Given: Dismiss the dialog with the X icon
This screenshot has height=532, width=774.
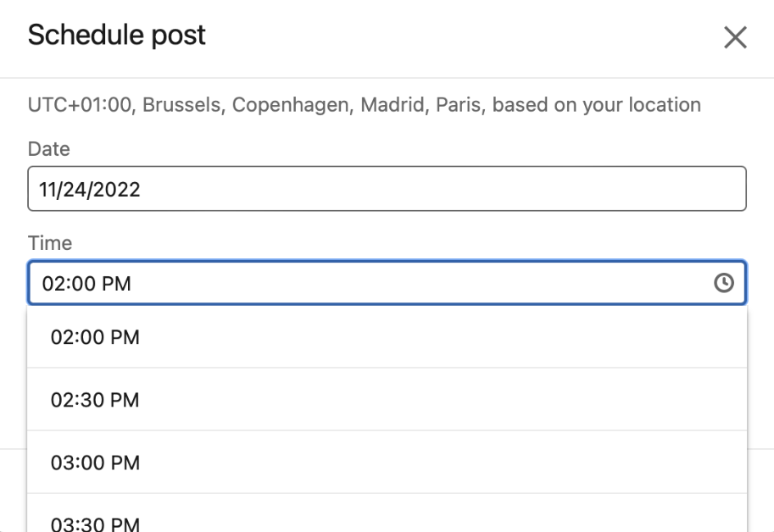Looking at the screenshot, I should [x=734, y=37].
